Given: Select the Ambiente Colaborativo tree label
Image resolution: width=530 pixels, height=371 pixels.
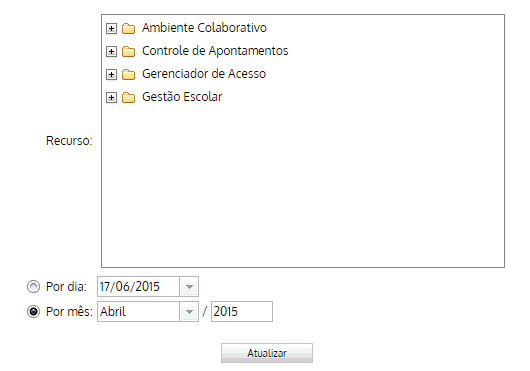Looking at the screenshot, I should point(204,28).
